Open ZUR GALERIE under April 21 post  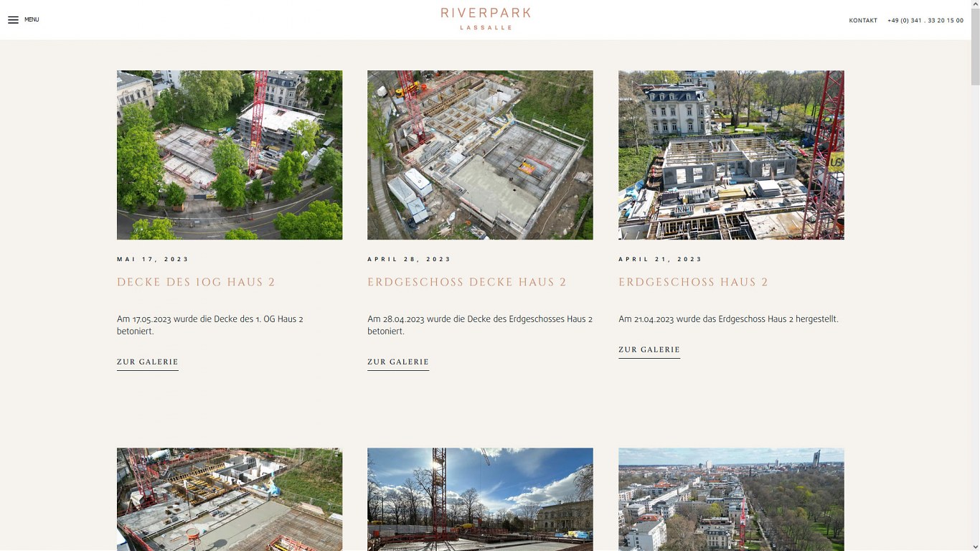click(x=649, y=350)
